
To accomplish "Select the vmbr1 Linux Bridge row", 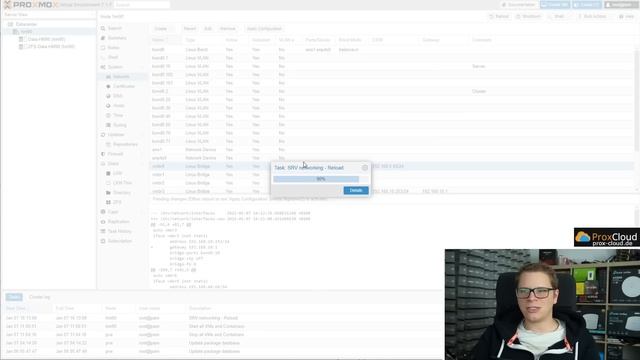I will (210, 175).
